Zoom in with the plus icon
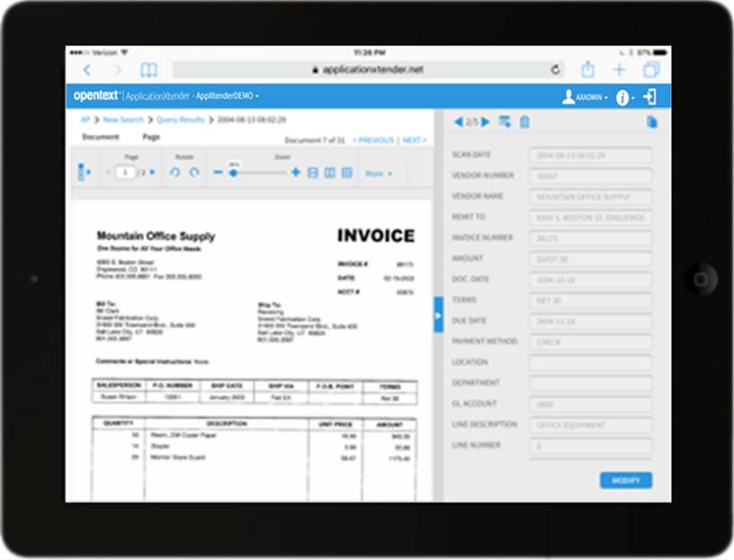 pyautogui.click(x=295, y=173)
